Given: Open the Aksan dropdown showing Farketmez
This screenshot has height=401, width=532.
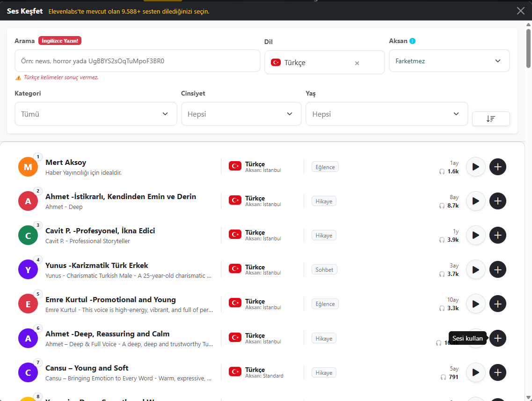Looking at the screenshot, I should [x=449, y=61].
